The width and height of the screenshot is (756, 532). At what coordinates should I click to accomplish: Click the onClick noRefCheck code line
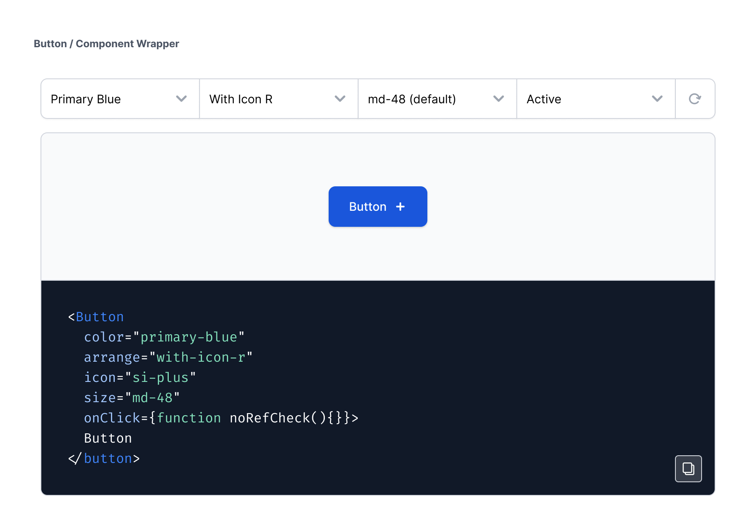(x=221, y=418)
